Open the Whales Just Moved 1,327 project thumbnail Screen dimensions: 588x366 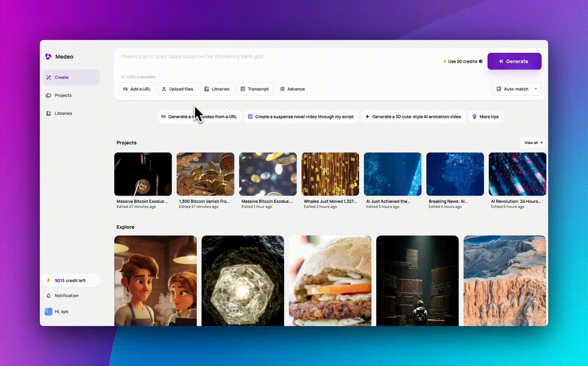(x=330, y=174)
